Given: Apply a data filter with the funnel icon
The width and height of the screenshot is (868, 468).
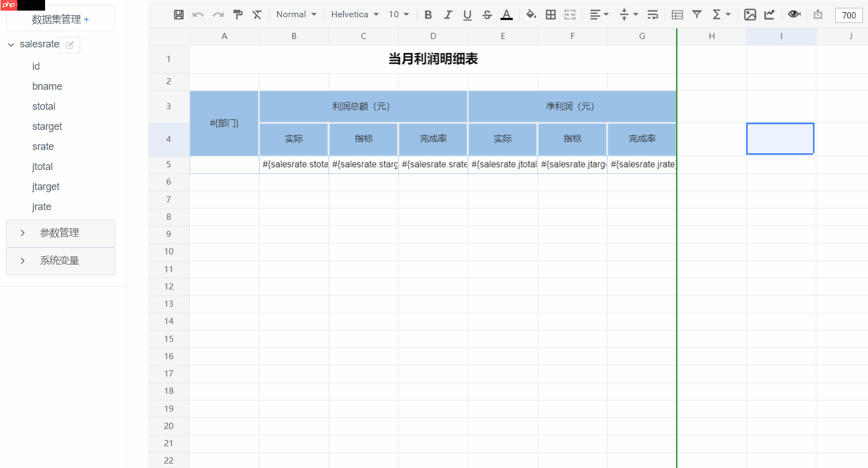Looking at the screenshot, I should tap(697, 14).
